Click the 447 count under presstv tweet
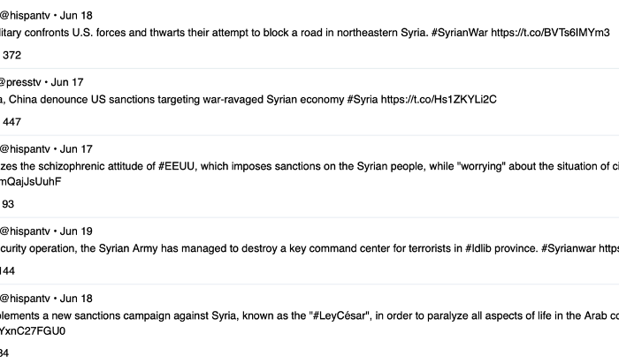 pos(11,122)
